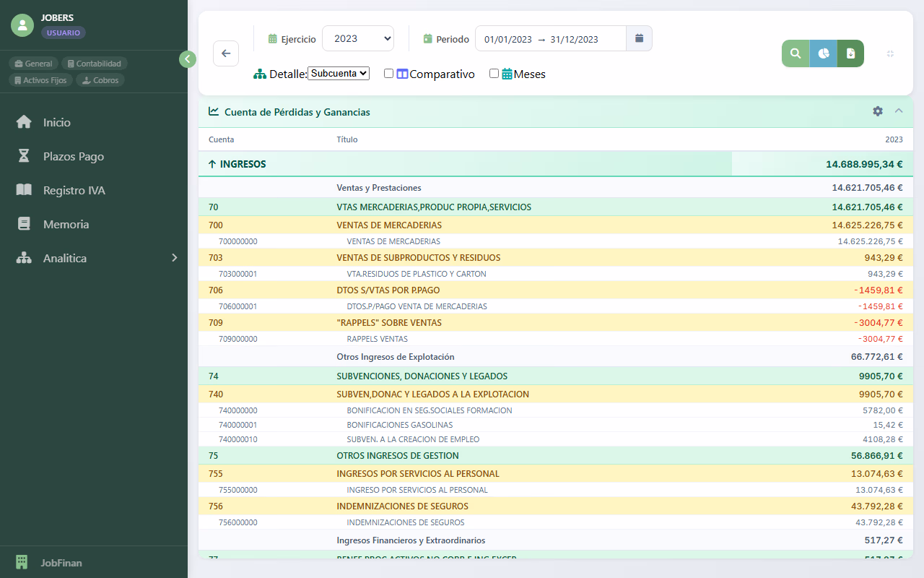Collapse the Cuenta de Pérdidas y Ganancias panel
Screen dimensions: 924x578
899,111
